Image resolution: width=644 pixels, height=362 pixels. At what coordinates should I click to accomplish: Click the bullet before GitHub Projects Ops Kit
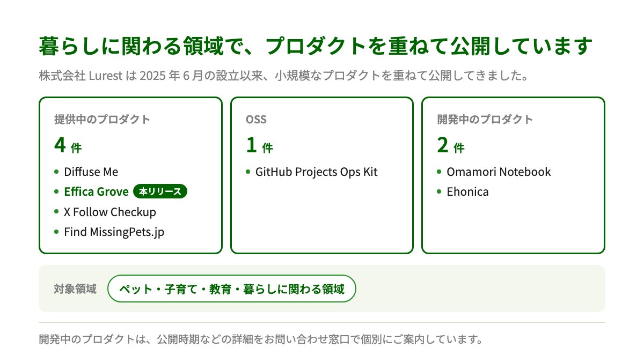[248, 172]
